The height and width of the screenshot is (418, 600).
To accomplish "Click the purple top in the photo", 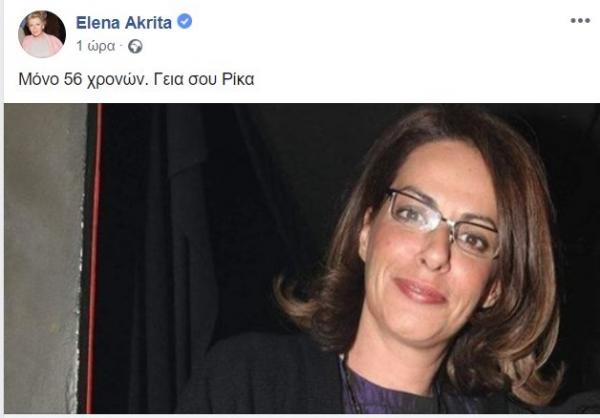I will pyautogui.click(x=383, y=392).
